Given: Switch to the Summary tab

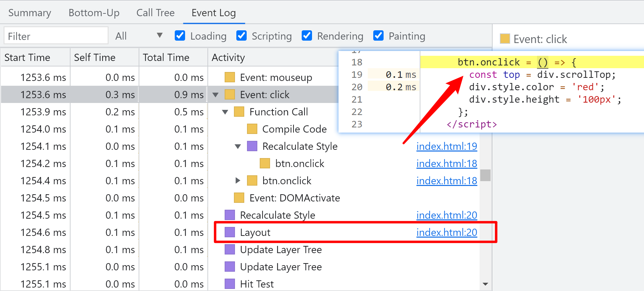Looking at the screenshot, I should (x=30, y=13).
